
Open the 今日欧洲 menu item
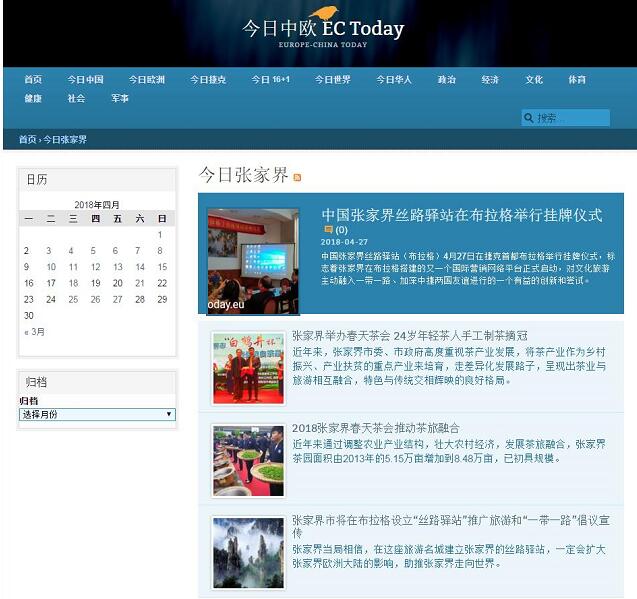pyautogui.click(x=146, y=79)
